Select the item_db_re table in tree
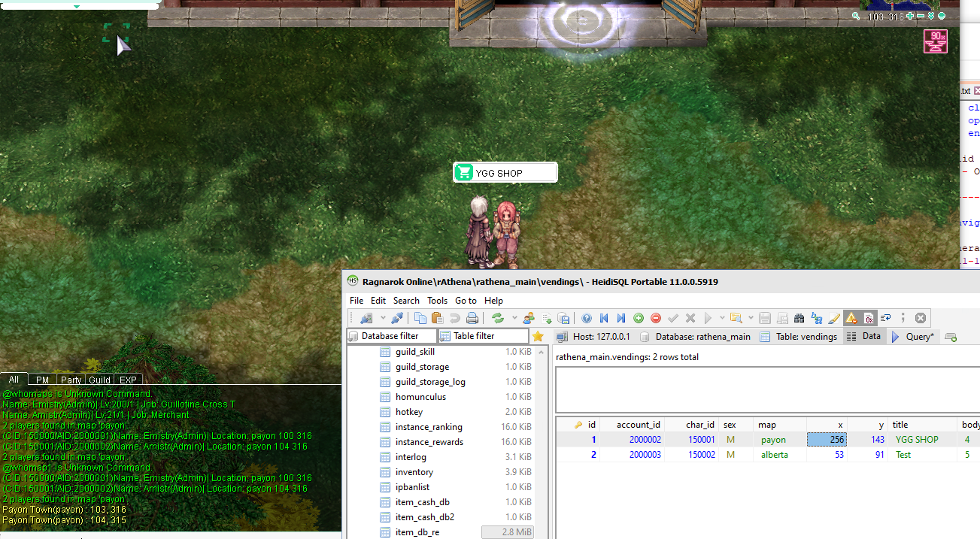 (x=417, y=532)
